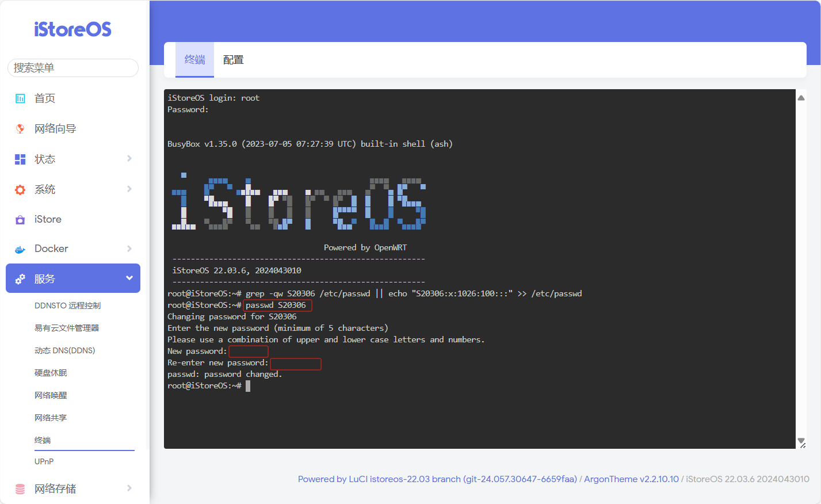Open 动态 DNS(DDNS) service page
Screen dimensions: 821x504
(64, 350)
